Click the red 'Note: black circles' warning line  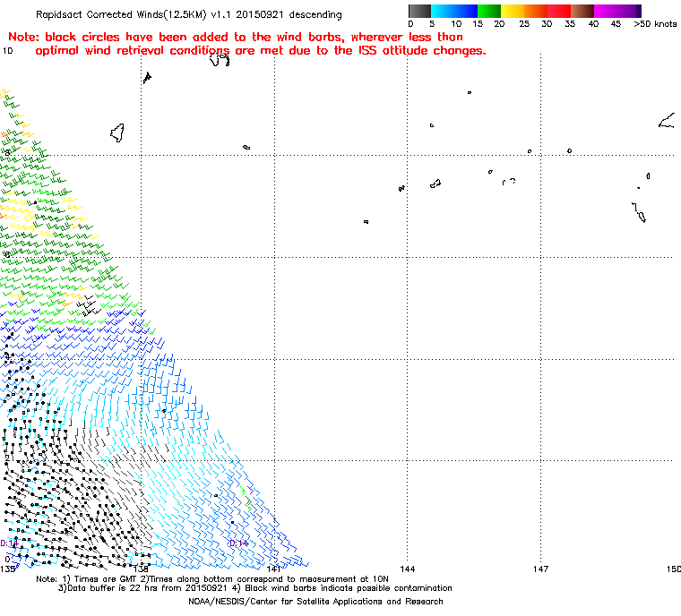pyautogui.click(x=236, y=37)
